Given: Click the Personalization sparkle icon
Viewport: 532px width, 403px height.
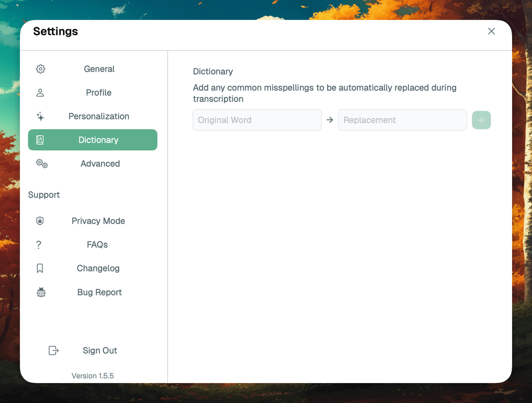Looking at the screenshot, I should [40, 116].
